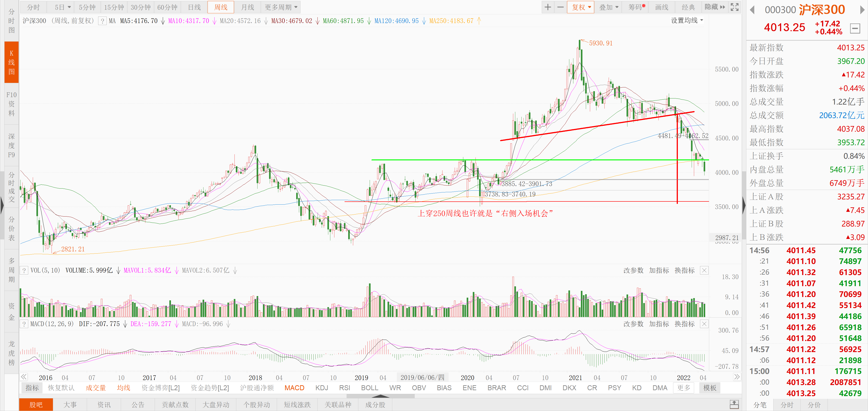This screenshot has width=868, height=411.
Task: Open the 复权 dropdown
Action: point(581,7)
